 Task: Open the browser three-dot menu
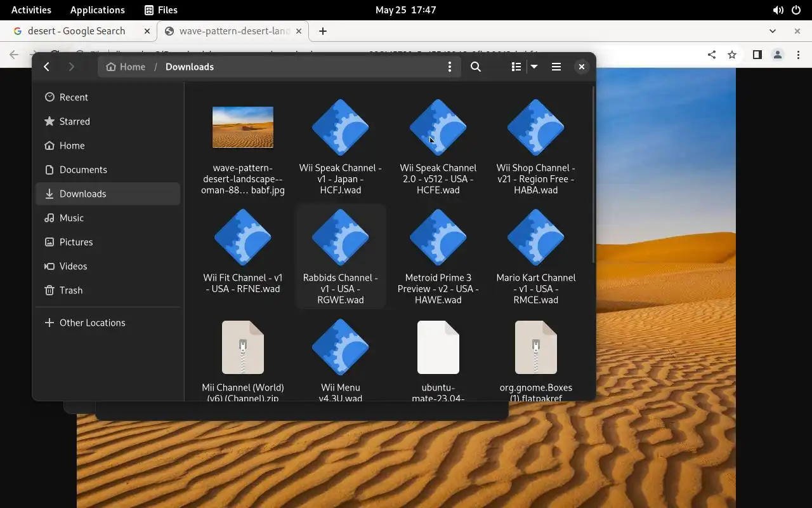click(x=798, y=55)
